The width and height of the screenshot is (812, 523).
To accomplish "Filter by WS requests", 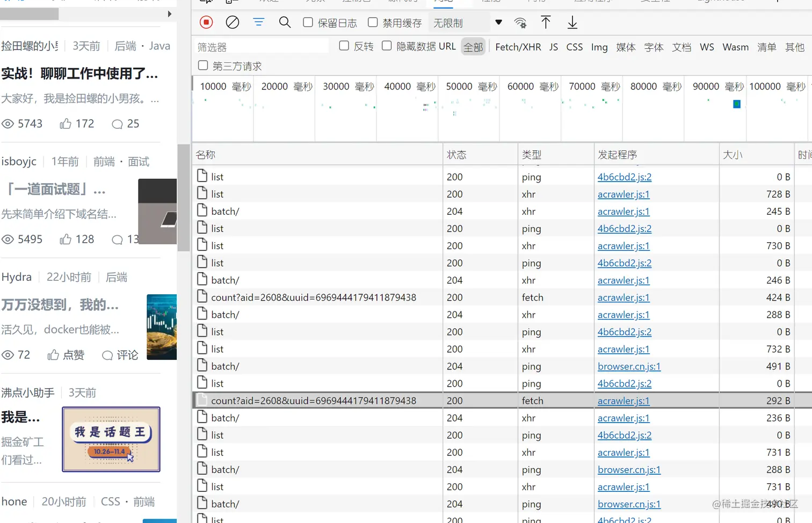I will (x=707, y=47).
